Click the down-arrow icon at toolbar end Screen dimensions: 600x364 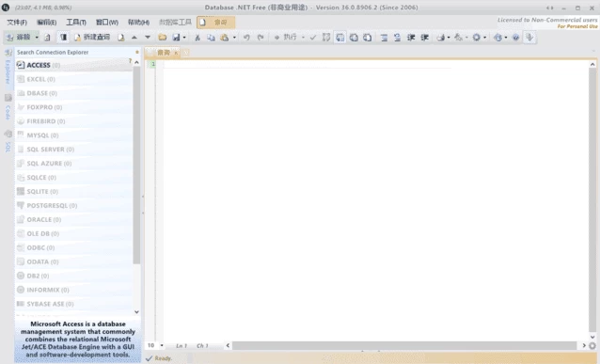pyautogui.click(x=529, y=37)
